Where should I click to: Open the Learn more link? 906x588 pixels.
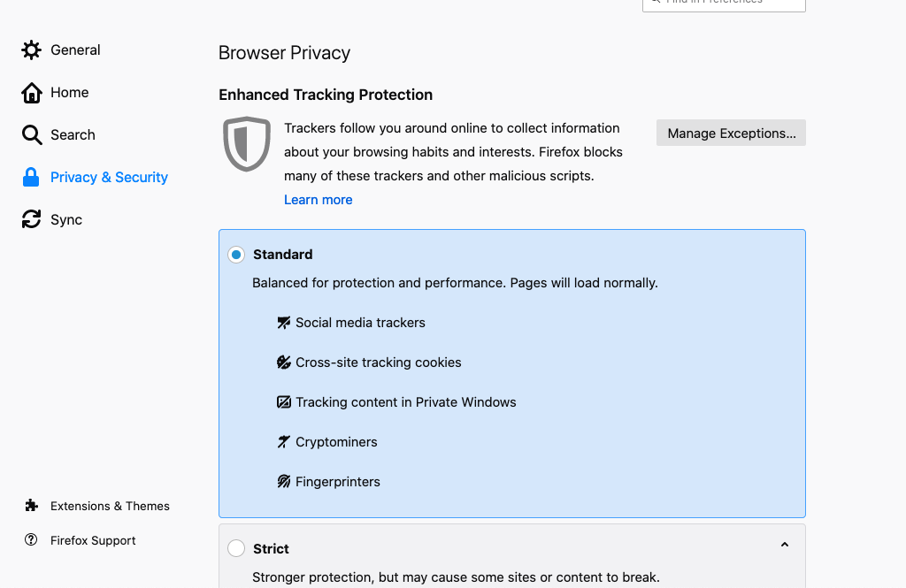[x=318, y=200]
